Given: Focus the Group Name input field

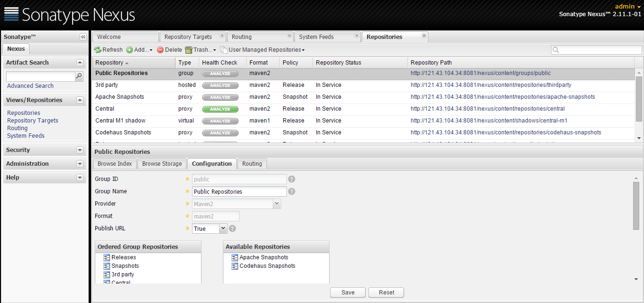Looking at the screenshot, I should 239,191.
